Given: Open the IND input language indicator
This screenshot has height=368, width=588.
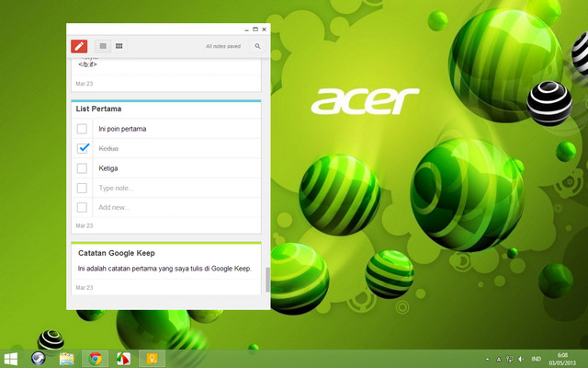Looking at the screenshot, I should 537,360.
